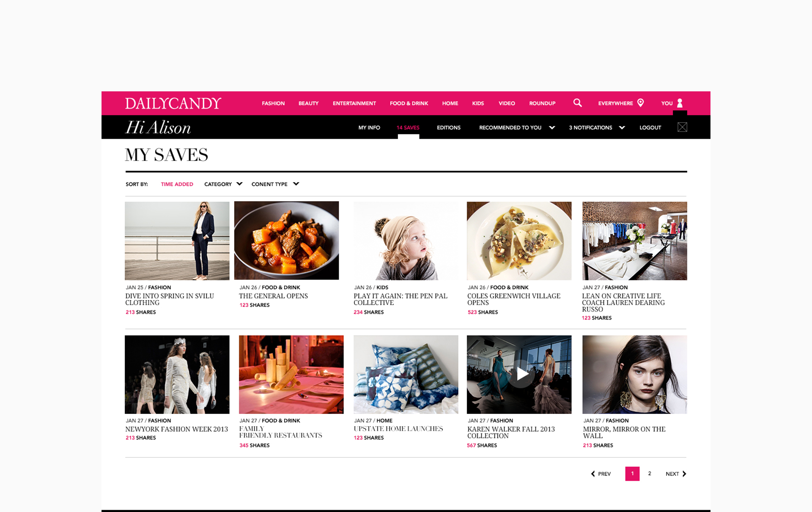Open Coles Greenwich Village Opens article title
The width and height of the screenshot is (812, 512).
(x=513, y=299)
